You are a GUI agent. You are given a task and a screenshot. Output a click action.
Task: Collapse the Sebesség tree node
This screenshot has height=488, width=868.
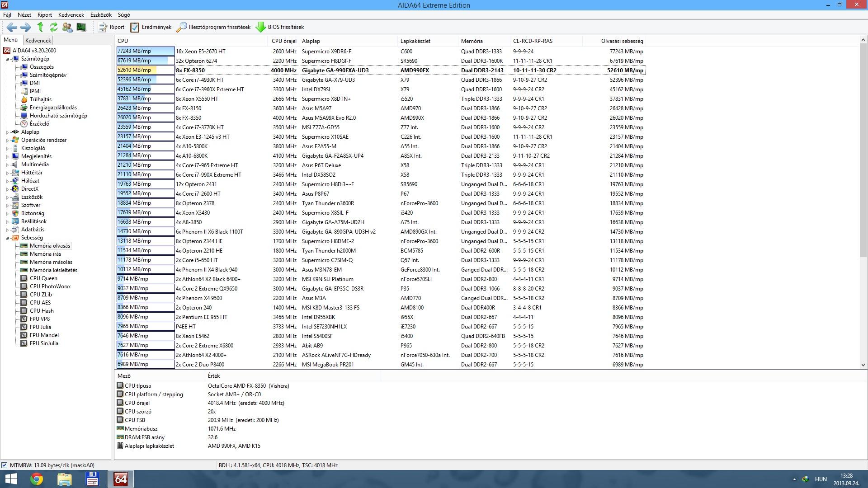coord(7,238)
